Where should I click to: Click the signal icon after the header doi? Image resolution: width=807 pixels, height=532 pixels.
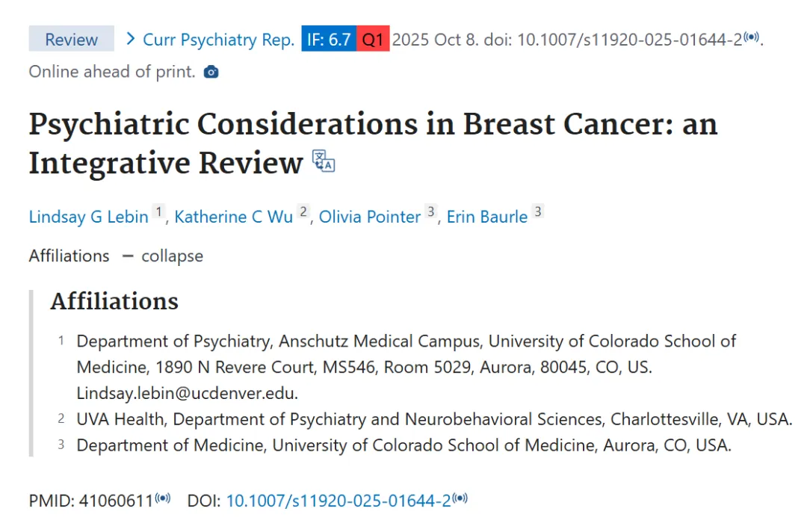click(x=752, y=38)
